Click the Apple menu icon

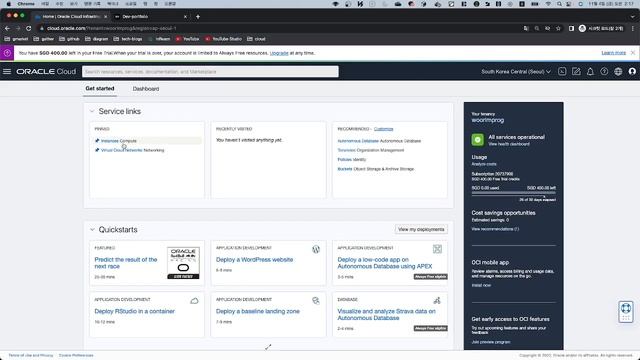[8, 4]
